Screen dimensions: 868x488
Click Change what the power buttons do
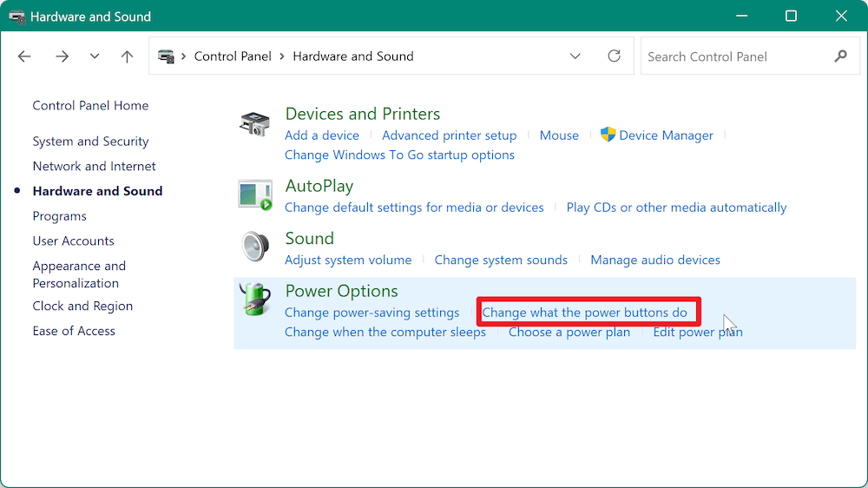click(584, 313)
